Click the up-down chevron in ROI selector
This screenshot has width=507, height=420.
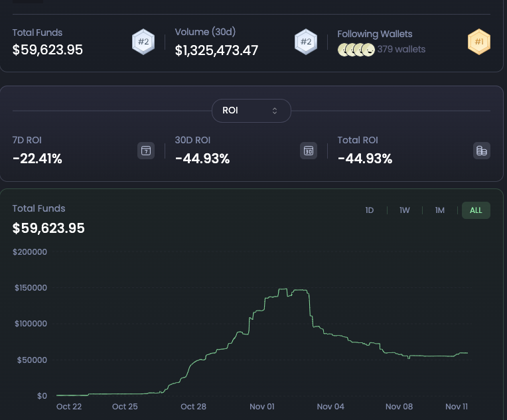tap(275, 111)
